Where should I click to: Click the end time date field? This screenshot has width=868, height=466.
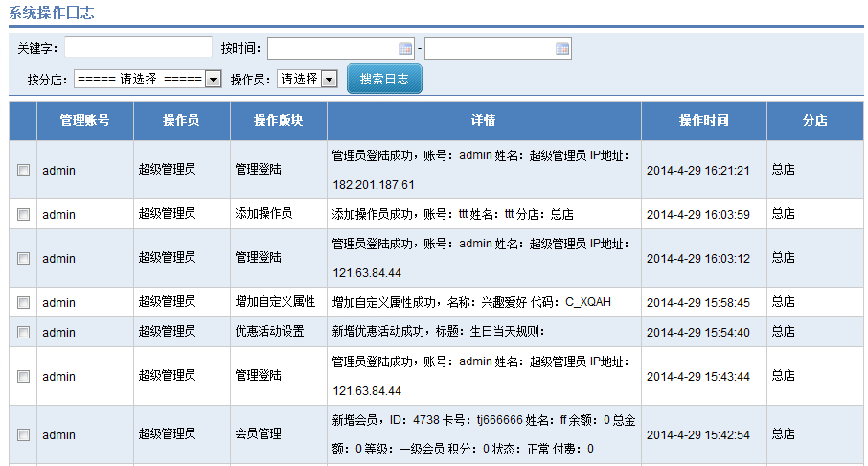(490, 48)
